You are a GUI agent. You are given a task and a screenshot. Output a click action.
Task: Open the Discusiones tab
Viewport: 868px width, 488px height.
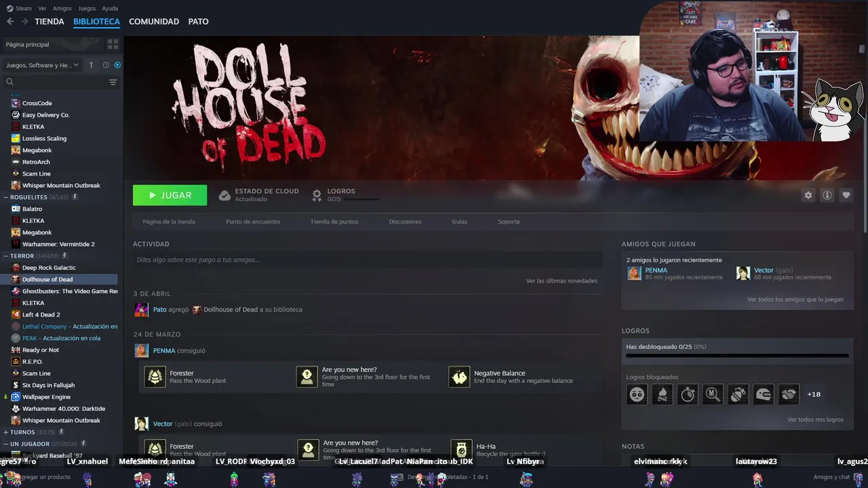(x=405, y=222)
